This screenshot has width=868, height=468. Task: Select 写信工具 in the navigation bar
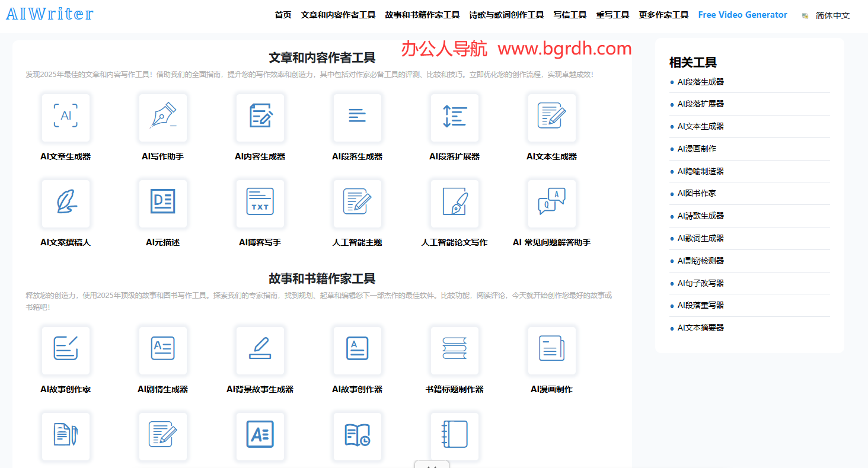click(x=569, y=15)
